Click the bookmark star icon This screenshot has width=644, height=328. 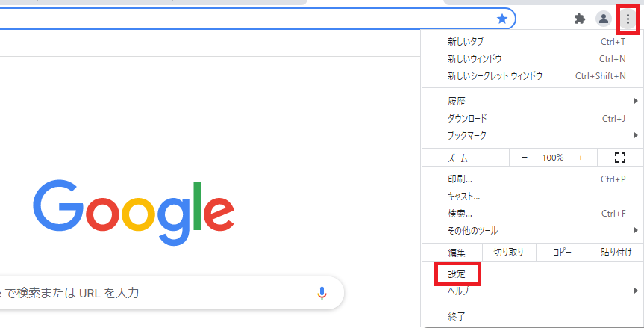(502, 19)
